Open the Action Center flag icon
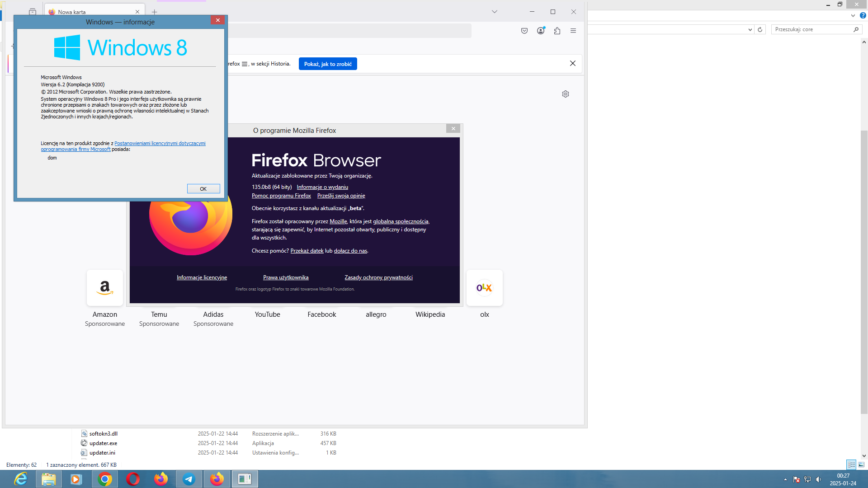This screenshot has height=488, width=868. pos(797,479)
